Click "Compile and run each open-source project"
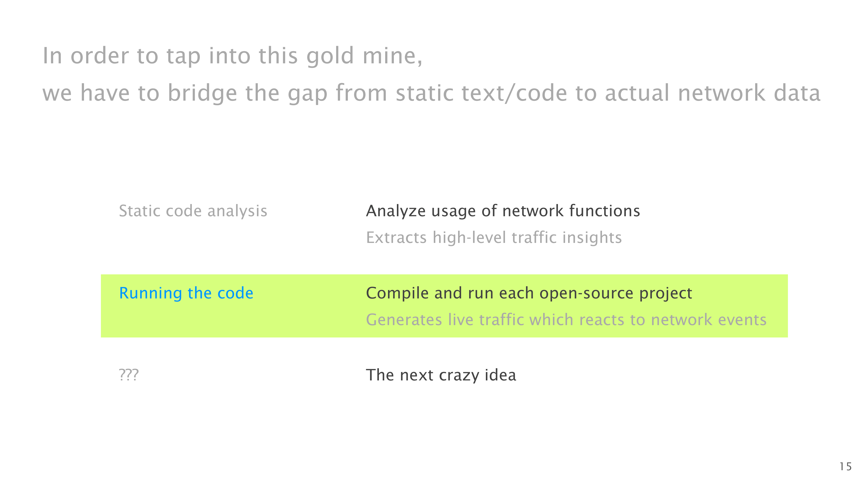 coord(529,293)
